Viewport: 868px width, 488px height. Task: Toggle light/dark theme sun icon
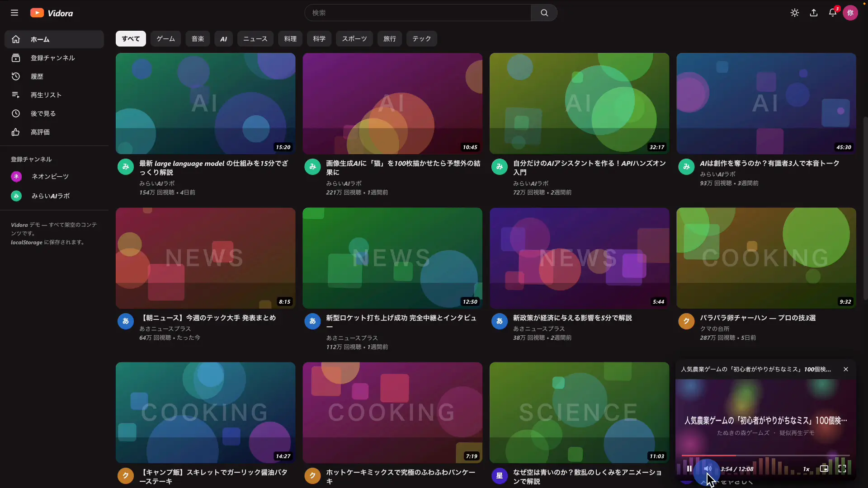pos(795,13)
